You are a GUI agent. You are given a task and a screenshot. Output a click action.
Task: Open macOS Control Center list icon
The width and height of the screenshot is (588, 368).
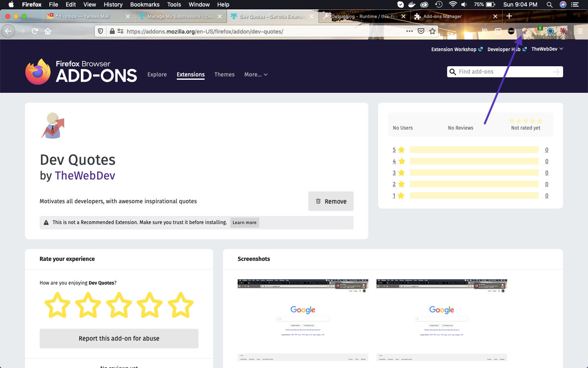click(x=575, y=4)
